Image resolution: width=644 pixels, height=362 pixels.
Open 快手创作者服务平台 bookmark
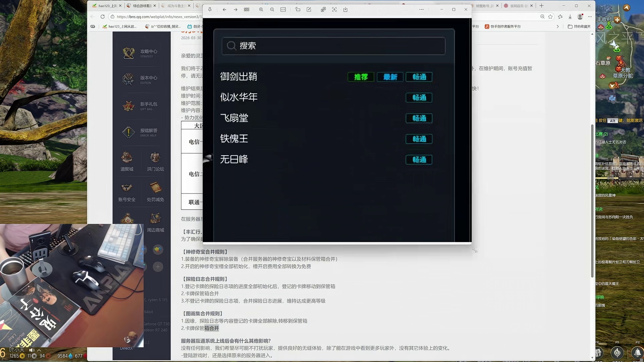(x=503, y=27)
